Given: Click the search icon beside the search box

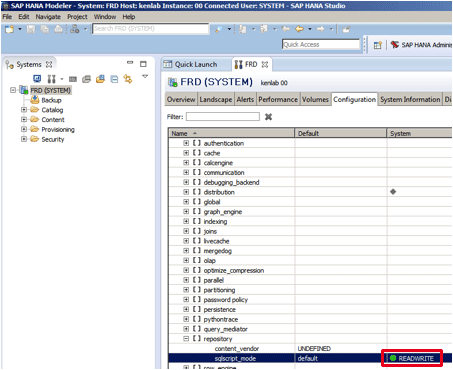Looking at the screenshot, I should coord(219,29).
